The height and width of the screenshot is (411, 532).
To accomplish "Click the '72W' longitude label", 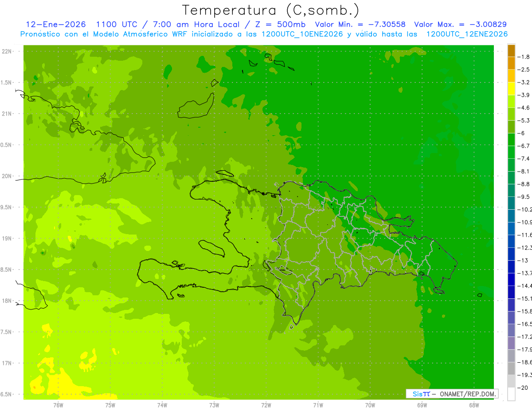I will pos(266,405).
